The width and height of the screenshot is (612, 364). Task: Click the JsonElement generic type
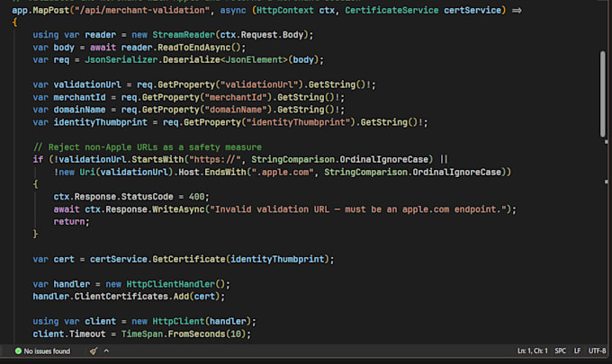click(x=254, y=59)
